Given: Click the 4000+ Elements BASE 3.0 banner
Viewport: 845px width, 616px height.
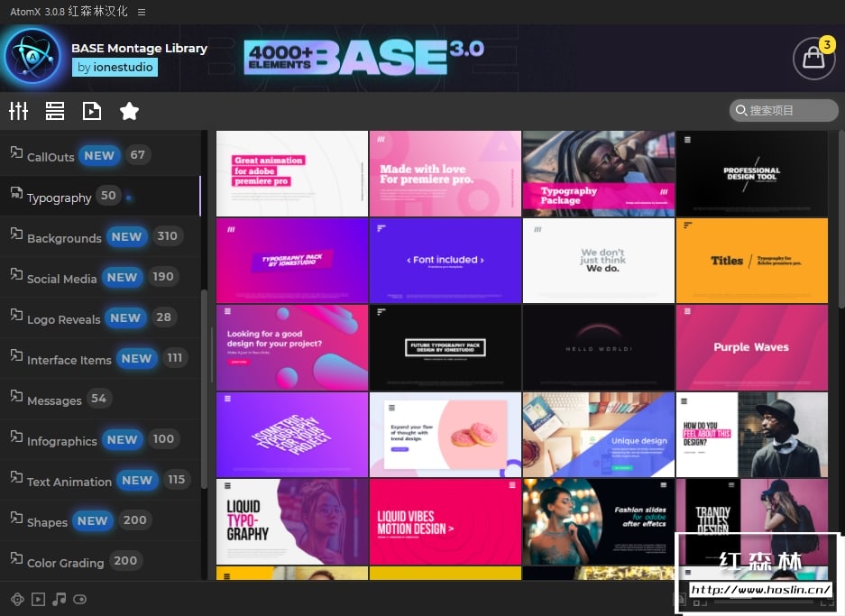Looking at the screenshot, I should click(363, 58).
